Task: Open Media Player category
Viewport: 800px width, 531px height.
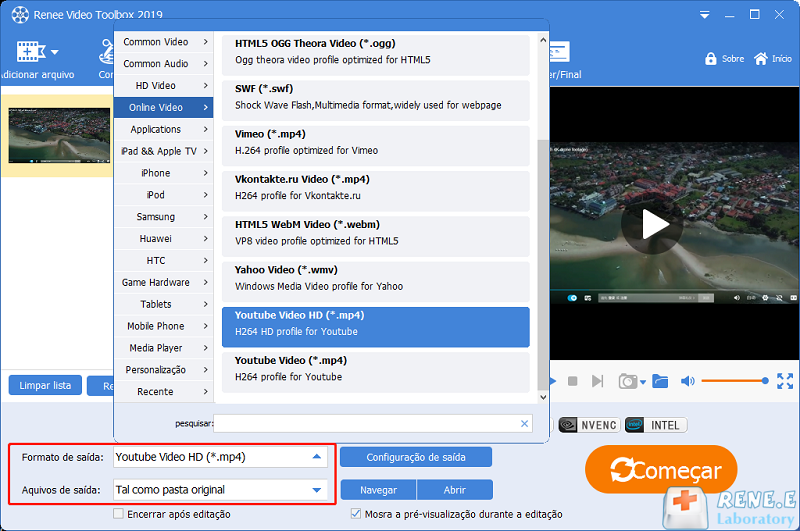Action: pyautogui.click(x=163, y=348)
